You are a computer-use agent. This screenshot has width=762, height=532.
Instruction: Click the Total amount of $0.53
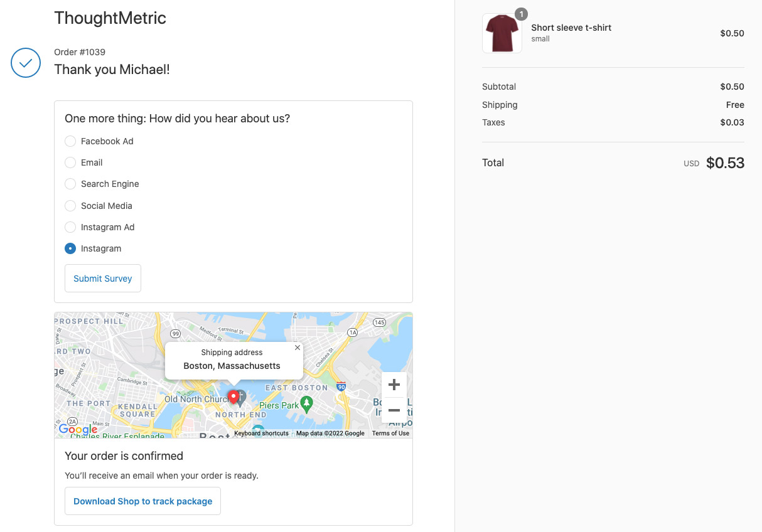pos(725,162)
